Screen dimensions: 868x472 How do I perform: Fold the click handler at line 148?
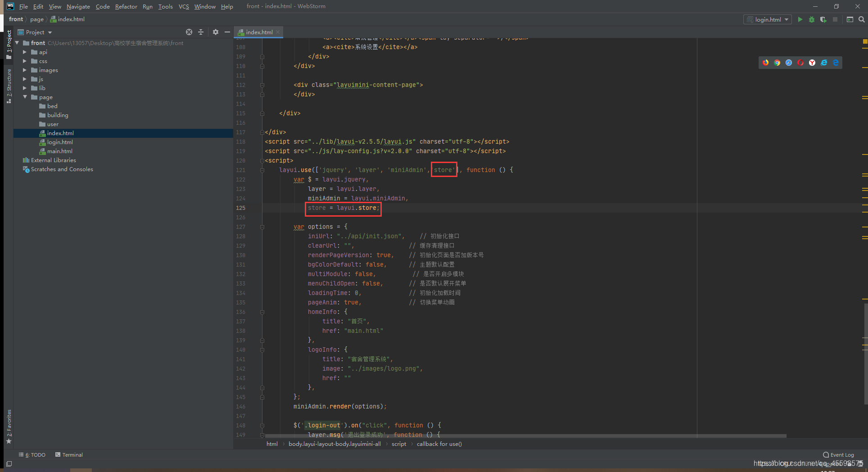262,426
